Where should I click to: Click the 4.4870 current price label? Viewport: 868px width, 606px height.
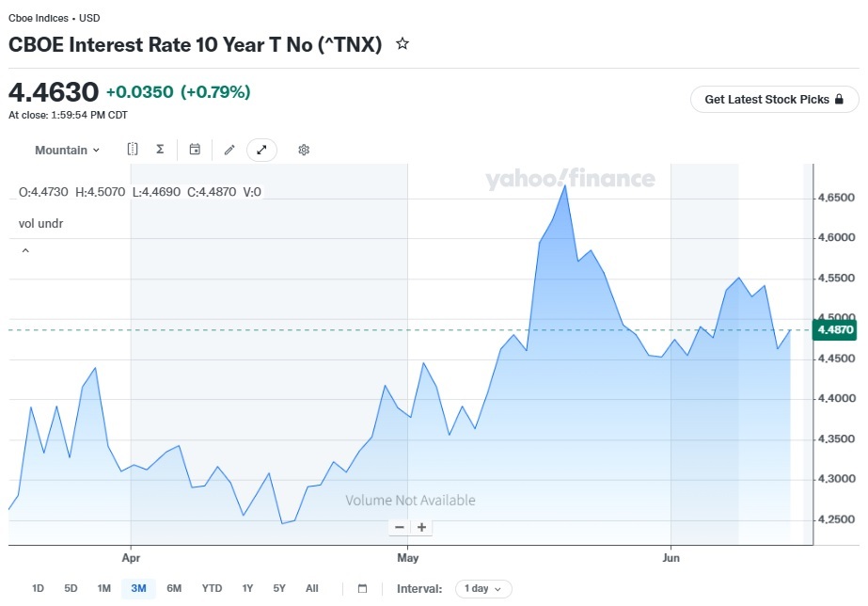click(834, 329)
